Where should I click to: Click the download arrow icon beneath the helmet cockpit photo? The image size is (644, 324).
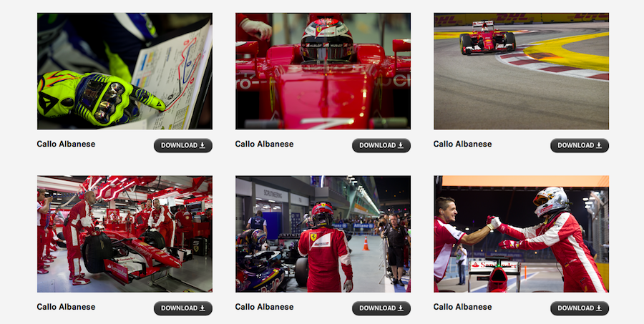[401, 145]
